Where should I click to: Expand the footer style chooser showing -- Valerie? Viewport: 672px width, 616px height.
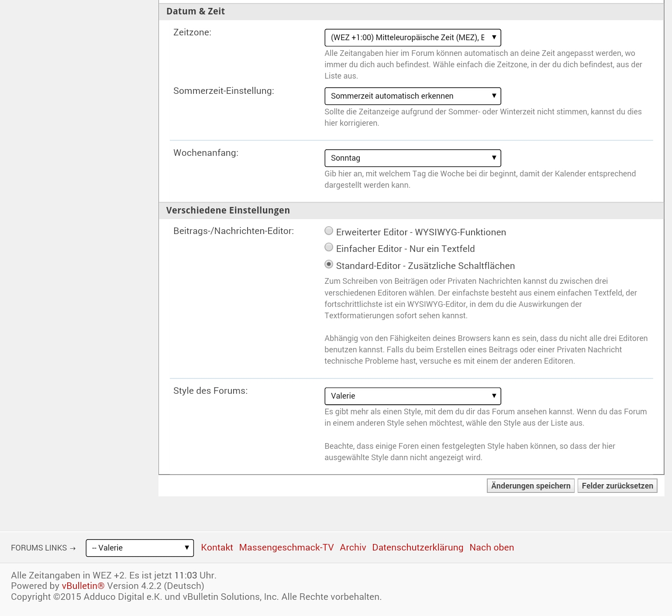click(140, 548)
